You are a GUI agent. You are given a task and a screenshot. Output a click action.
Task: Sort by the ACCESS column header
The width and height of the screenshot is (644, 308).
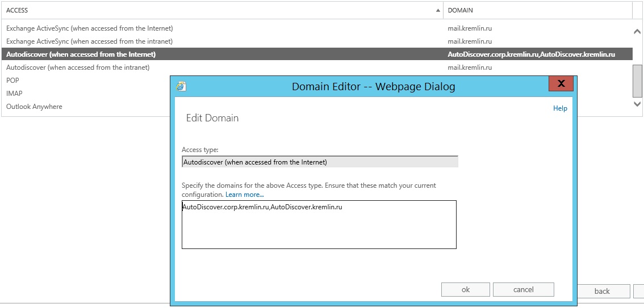pyautogui.click(x=222, y=10)
